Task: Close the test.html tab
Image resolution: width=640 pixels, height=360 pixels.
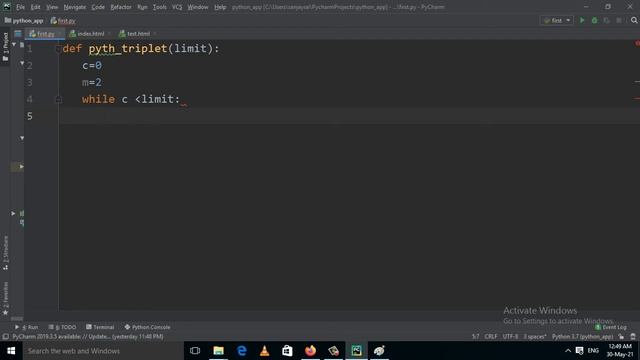Action: pyautogui.click(x=155, y=34)
